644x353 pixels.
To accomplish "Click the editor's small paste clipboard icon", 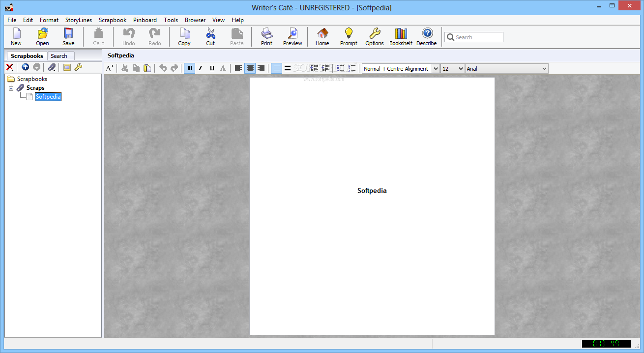I will click(x=147, y=68).
